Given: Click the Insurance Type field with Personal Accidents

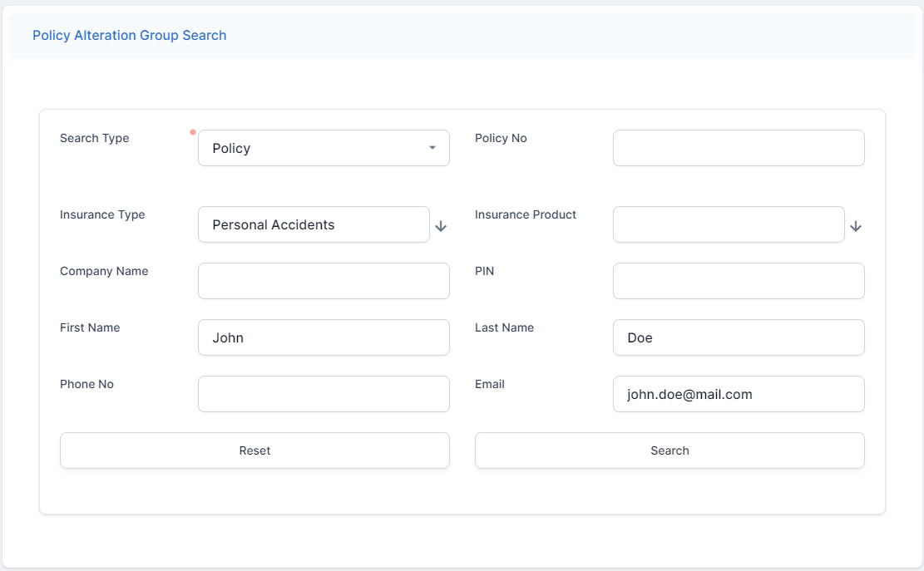Looking at the screenshot, I should [314, 224].
